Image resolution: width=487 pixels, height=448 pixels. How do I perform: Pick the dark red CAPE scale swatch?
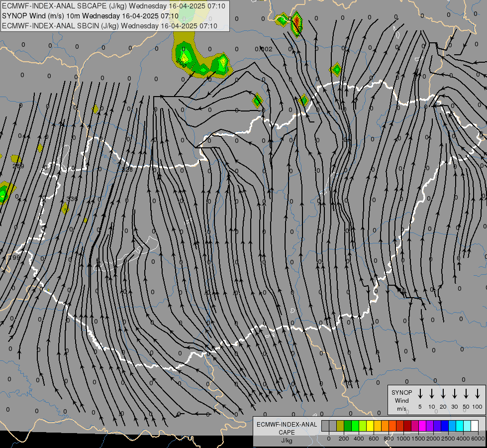(407, 426)
